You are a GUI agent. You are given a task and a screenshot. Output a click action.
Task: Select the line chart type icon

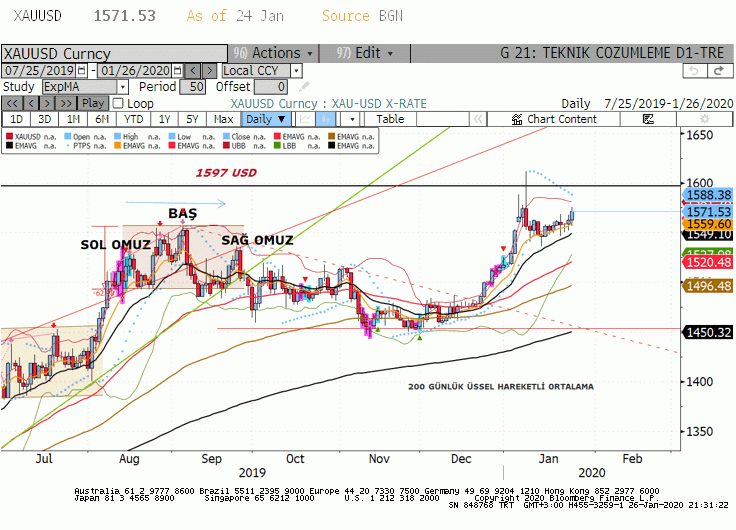(305, 119)
